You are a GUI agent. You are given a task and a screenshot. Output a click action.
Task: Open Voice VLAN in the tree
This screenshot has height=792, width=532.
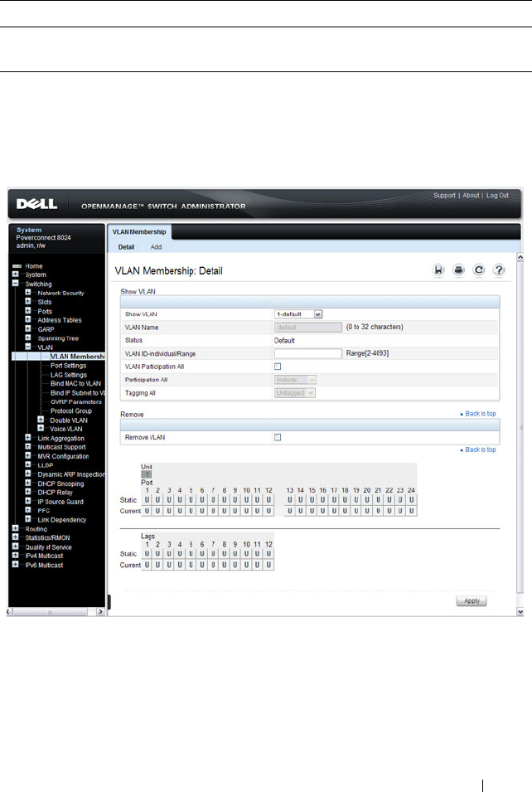[x=65, y=429]
